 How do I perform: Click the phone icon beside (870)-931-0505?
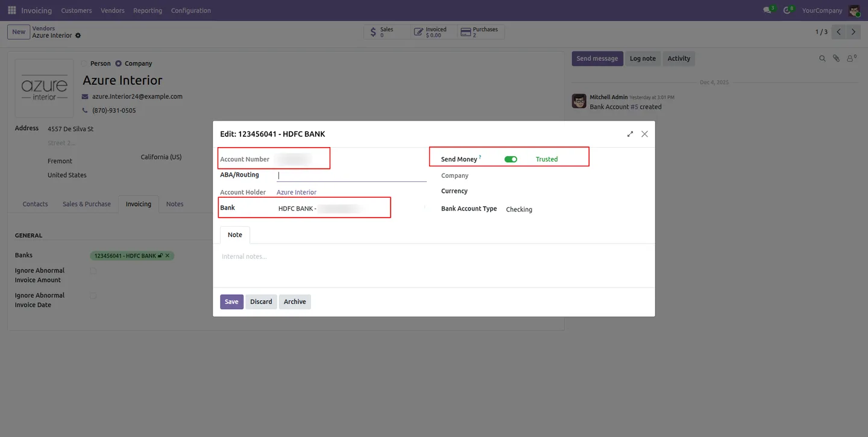(x=85, y=111)
